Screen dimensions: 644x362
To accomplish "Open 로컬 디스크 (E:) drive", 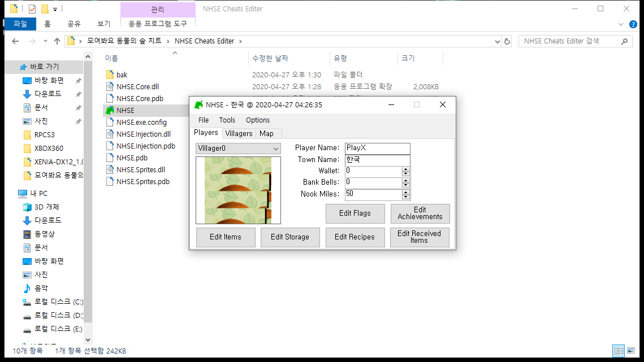I will 58,329.
